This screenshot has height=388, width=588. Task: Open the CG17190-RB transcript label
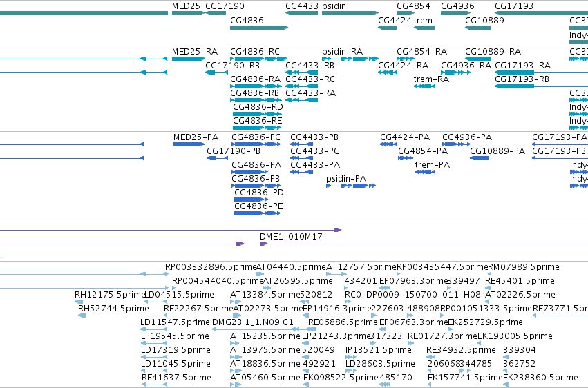[232, 66]
